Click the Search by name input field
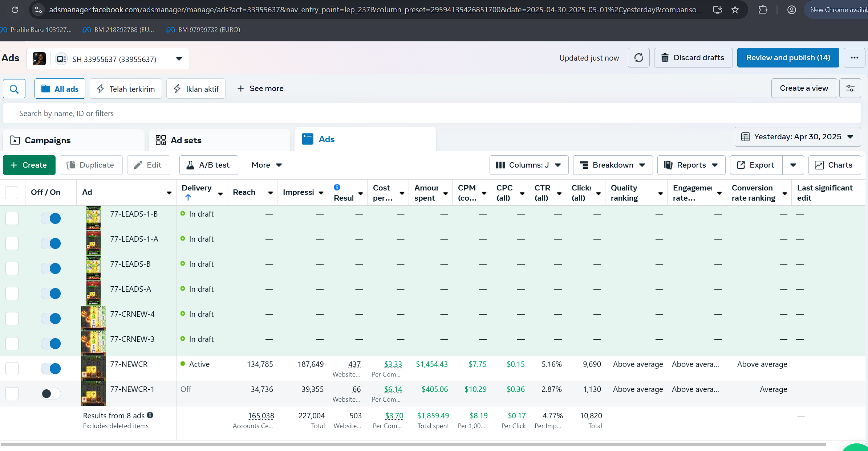 click(432, 114)
